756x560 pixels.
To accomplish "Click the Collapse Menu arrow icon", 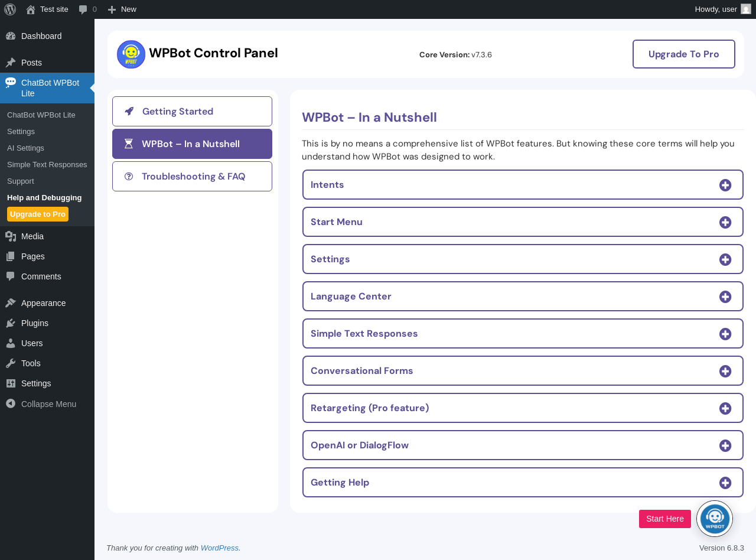I will (x=11, y=404).
